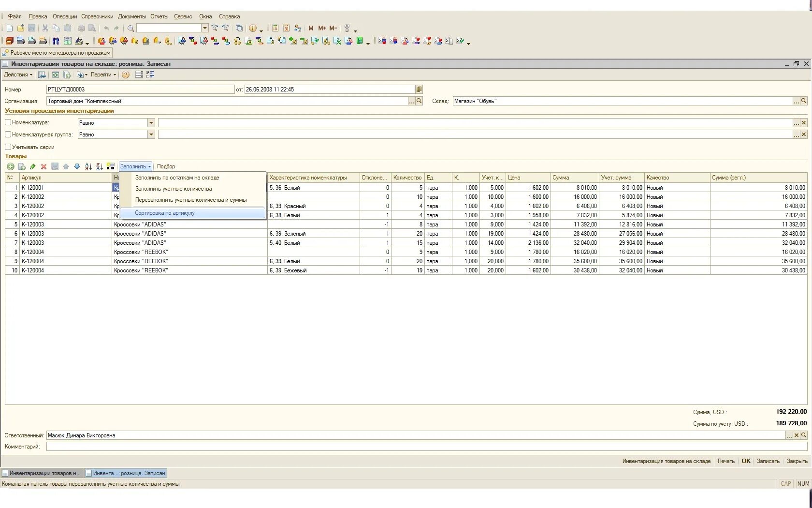Viewport: 812px width, 508px height.
Task: Click the OK button at bottom
Action: point(746,461)
